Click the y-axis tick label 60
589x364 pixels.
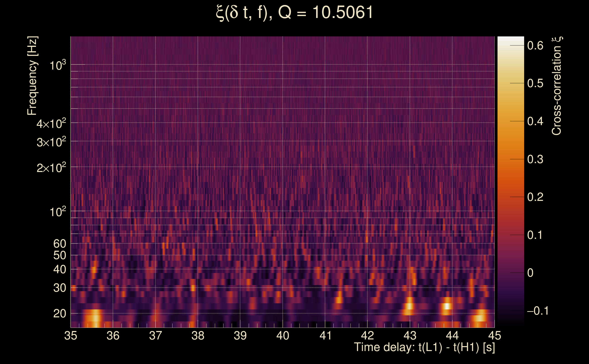coord(59,244)
